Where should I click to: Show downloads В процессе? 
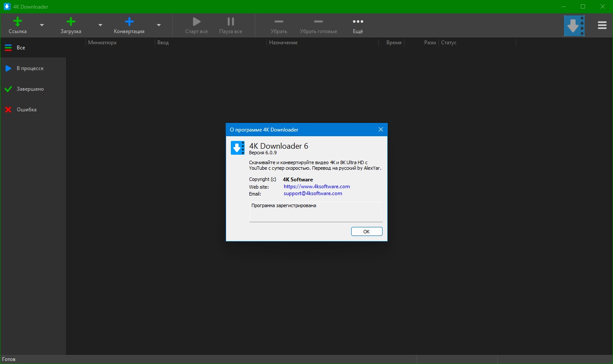pyautogui.click(x=30, y=68)
